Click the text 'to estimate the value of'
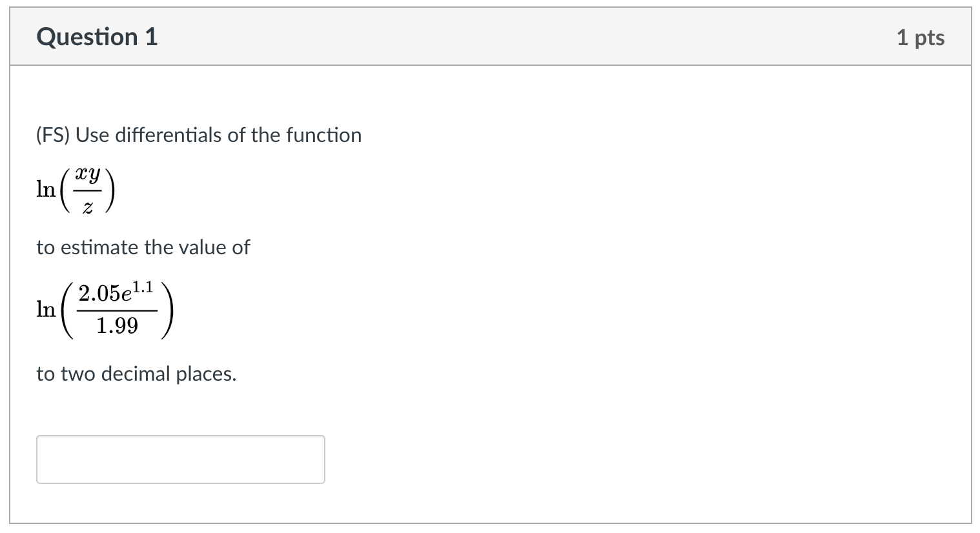This screenshot has width=980, height=533. [143, 247]
